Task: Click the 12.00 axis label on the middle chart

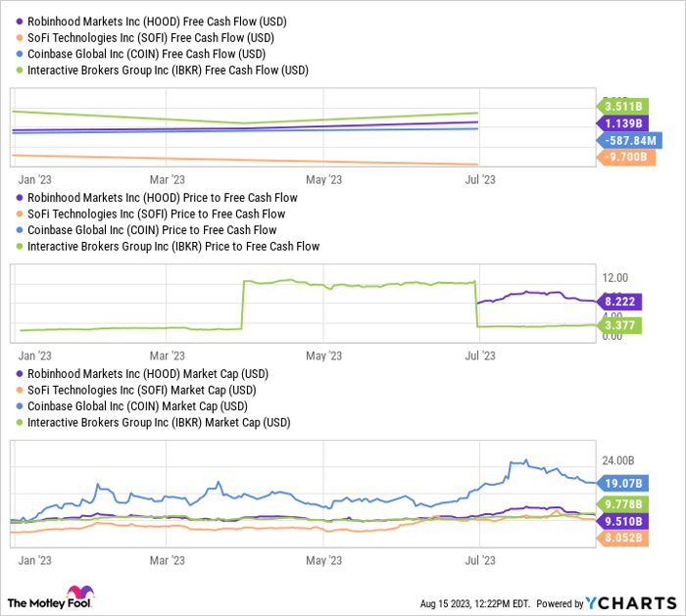Action: [x=615, y=277]
